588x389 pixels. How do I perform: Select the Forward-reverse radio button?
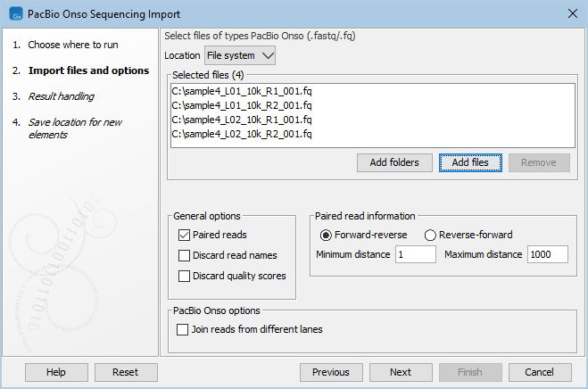327,235
